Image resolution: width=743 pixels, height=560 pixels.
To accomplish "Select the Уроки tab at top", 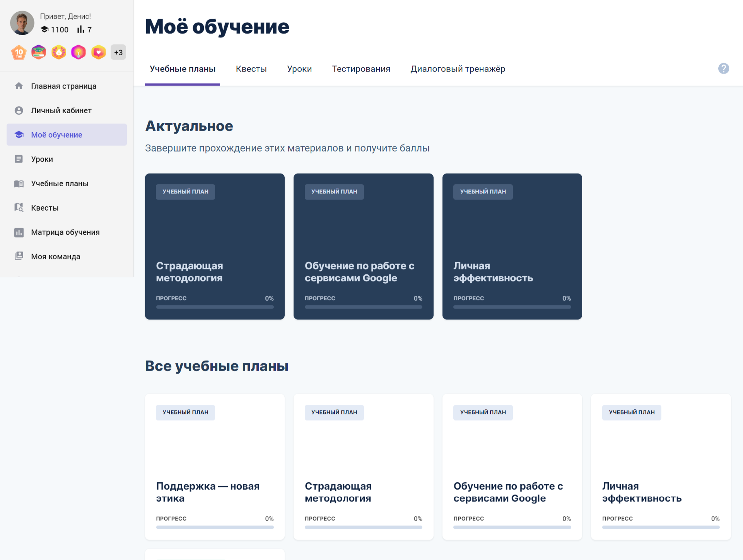I will [x=299, y=69].
